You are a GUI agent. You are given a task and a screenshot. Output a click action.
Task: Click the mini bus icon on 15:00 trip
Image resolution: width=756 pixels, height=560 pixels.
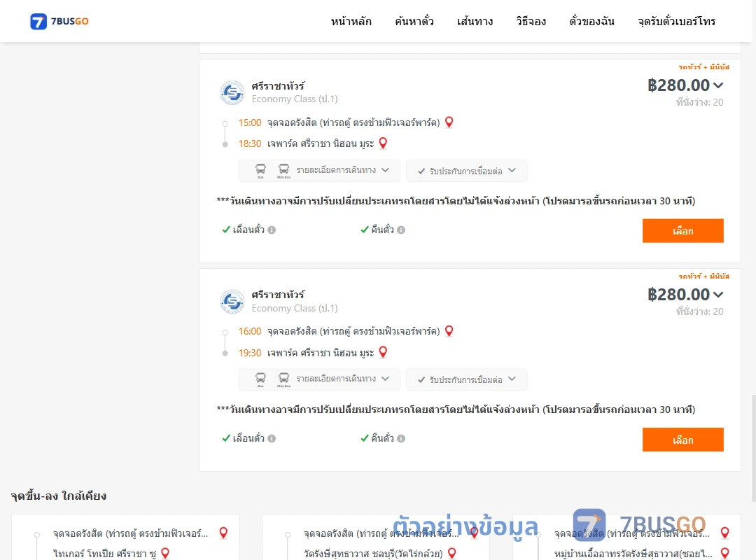283,170
